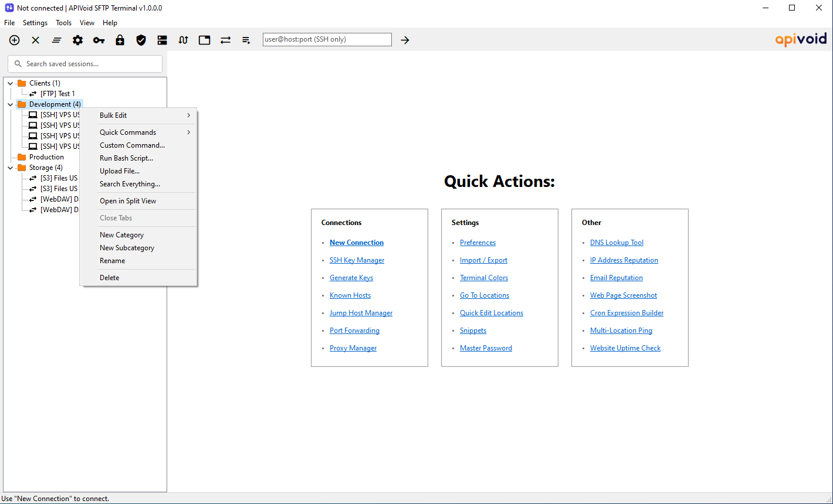Screen dimensions: 833x504
Task: Collapse the Storage category
Action: pos(11,168)
